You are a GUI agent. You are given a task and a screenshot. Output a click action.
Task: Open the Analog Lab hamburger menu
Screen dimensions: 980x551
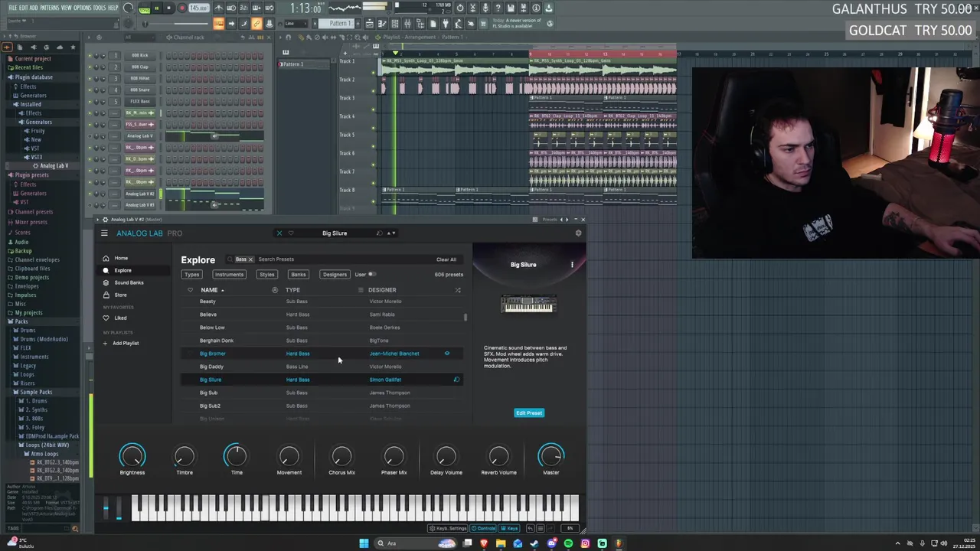[104, 233]
